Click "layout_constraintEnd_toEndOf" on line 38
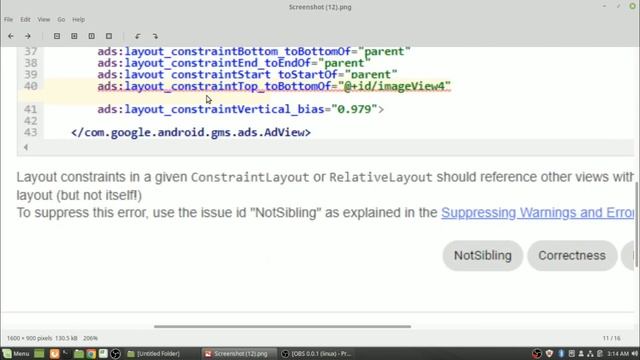The image size is (640, 360). [x=218, y=63]
